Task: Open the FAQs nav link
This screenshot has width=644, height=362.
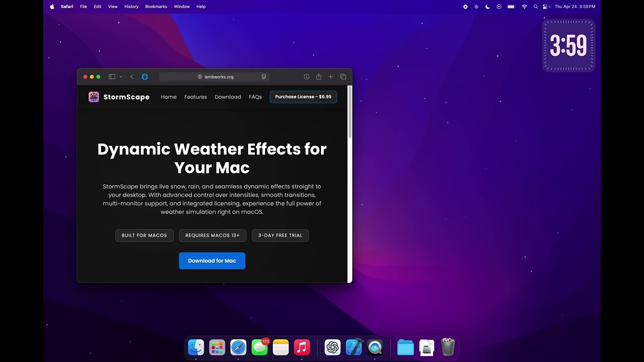Action: click(255, 97)
